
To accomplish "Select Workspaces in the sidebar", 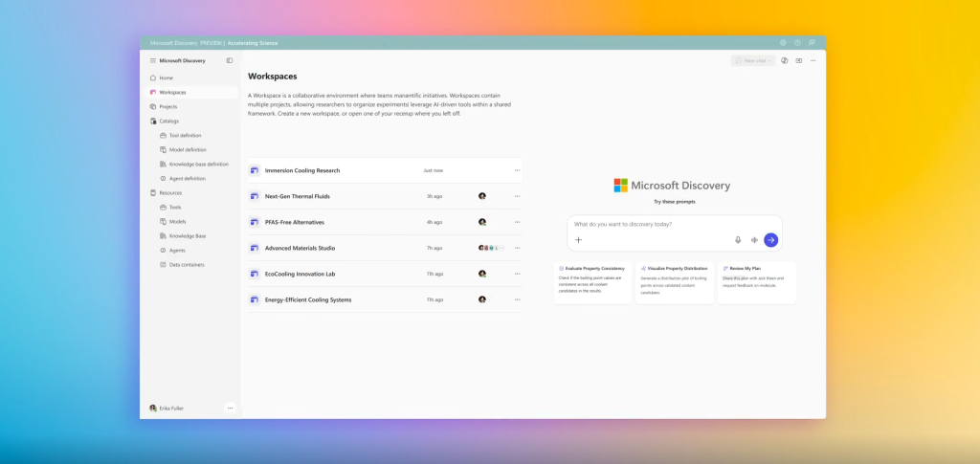I will pyautogui.click(x=191, y=93).
